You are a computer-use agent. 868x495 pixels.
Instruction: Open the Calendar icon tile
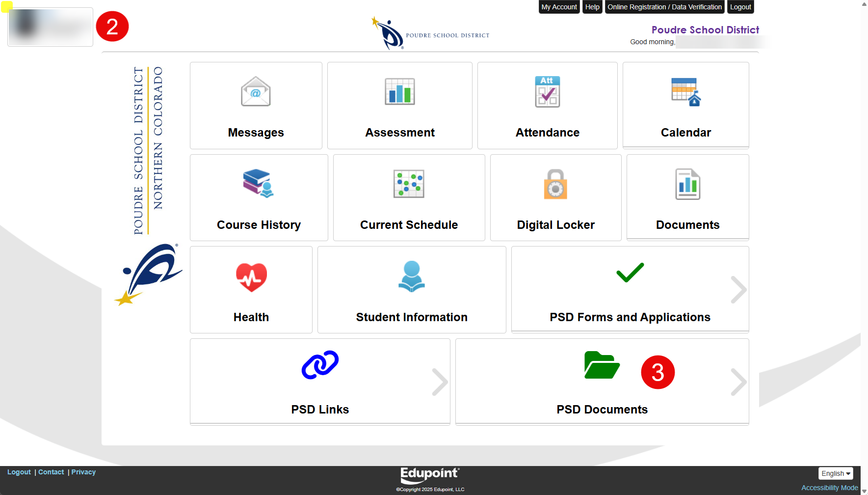point(685,92)
